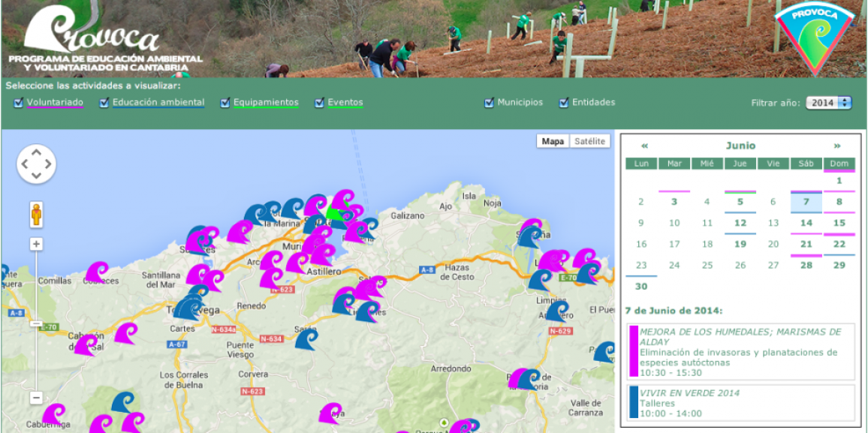Open Vivir en Verde 2014 event title

(690, 393)
